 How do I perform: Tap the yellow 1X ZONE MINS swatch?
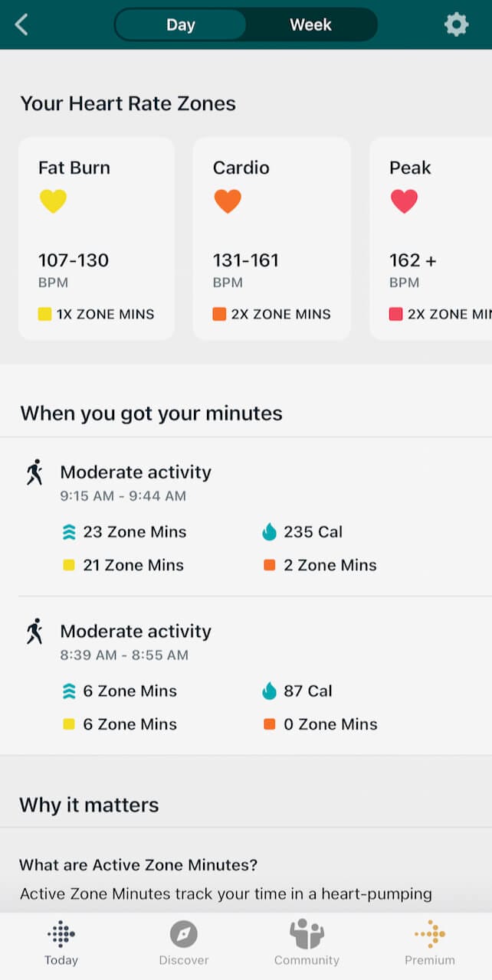tap(46, 314)
